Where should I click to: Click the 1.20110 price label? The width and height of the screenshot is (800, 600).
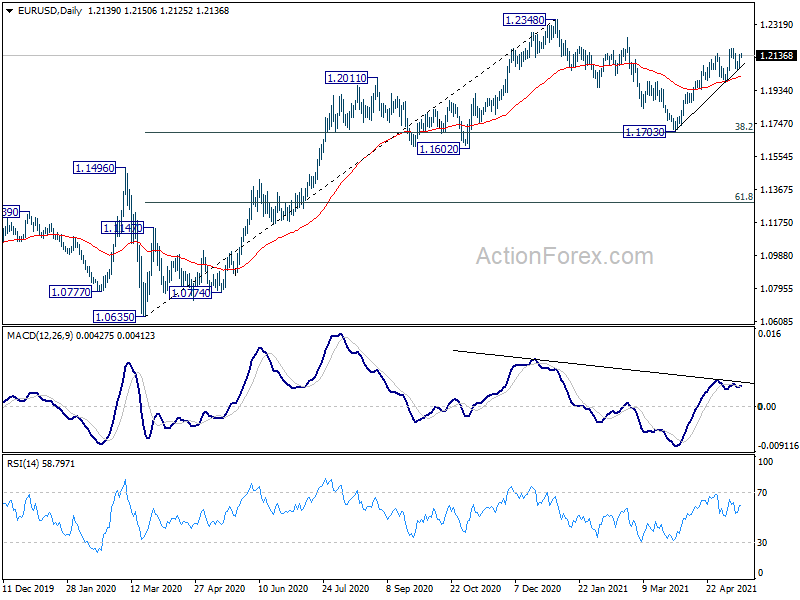pos(346,78)
